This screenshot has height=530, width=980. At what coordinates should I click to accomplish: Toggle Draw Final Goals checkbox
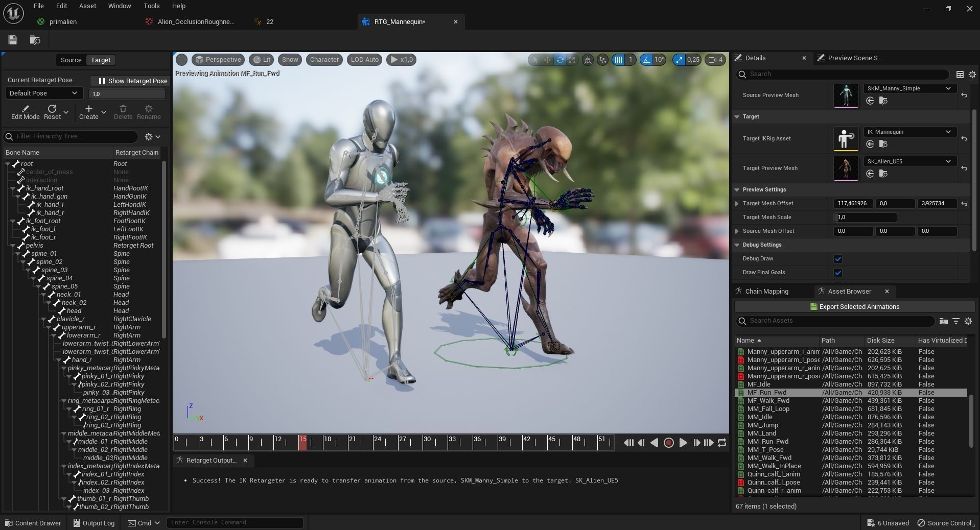(838, 273)
